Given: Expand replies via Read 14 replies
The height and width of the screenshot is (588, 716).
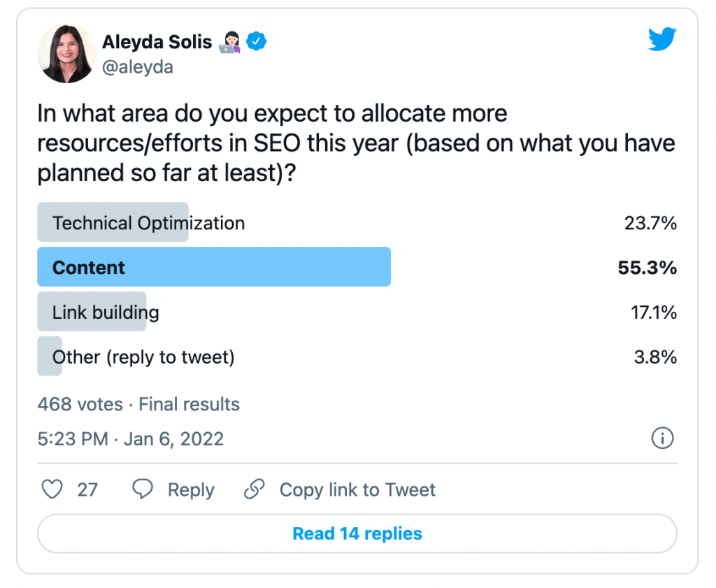Looking at the screenshot, I should pos(357,533).
